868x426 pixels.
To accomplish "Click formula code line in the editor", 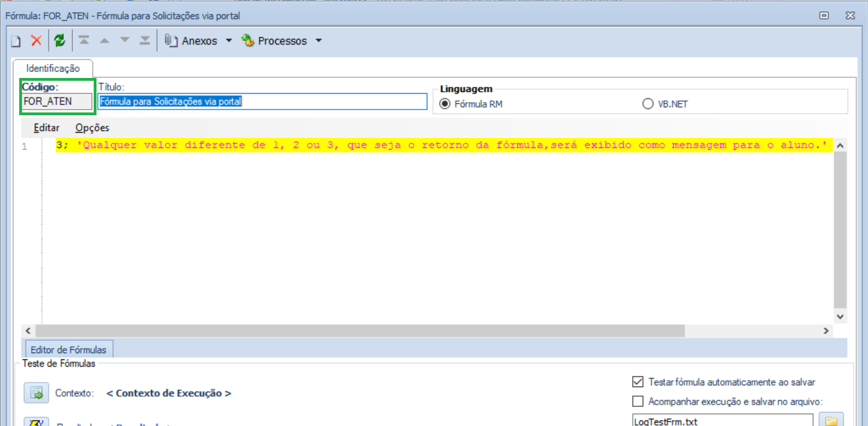I will coord(444,146).
